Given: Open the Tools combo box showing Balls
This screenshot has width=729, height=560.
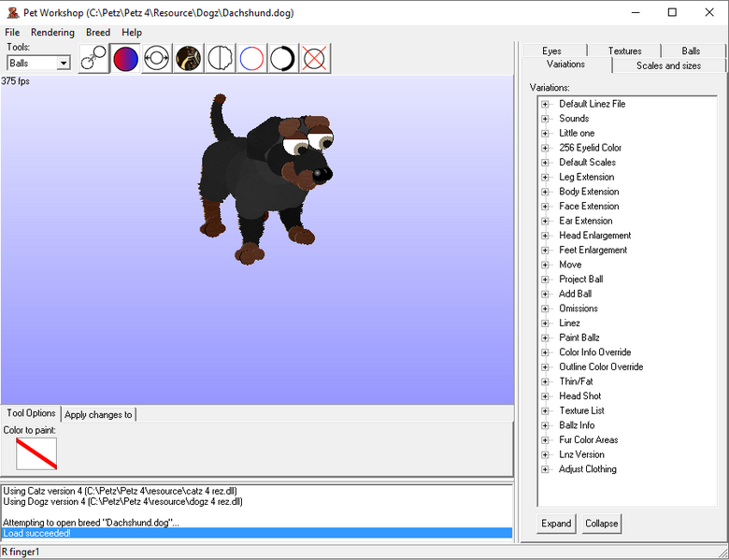Looking at the screenshot, I should pos(38,63).
